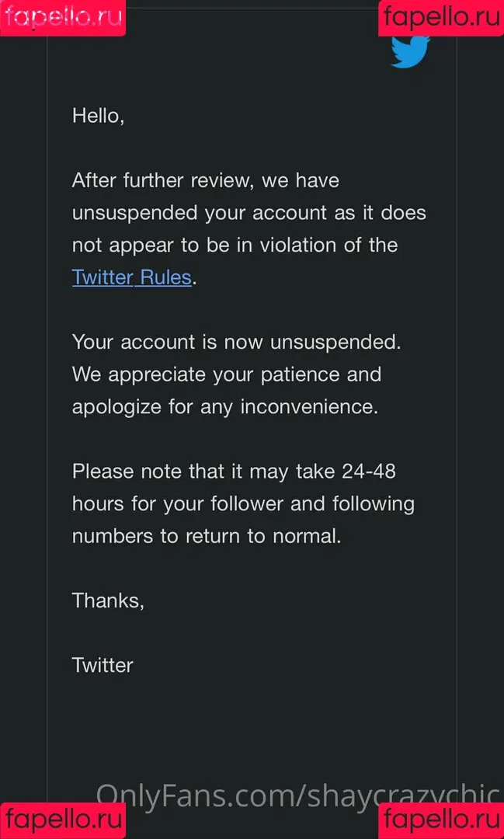Click the bottom-left fapello.ru watermark badge
Viewport: 504px width, 839px height.
(63, 820)
